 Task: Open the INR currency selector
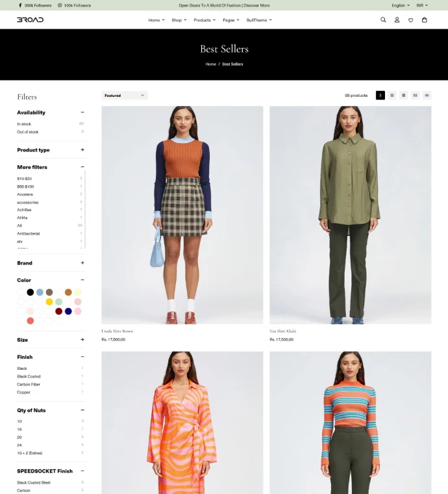point(422,5)
